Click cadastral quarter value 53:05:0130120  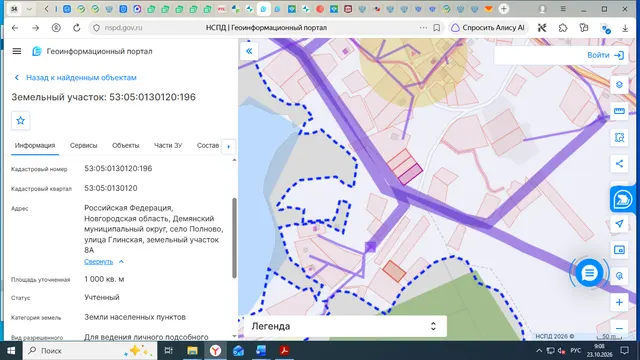pyautogui.click(x=111, y=188)
